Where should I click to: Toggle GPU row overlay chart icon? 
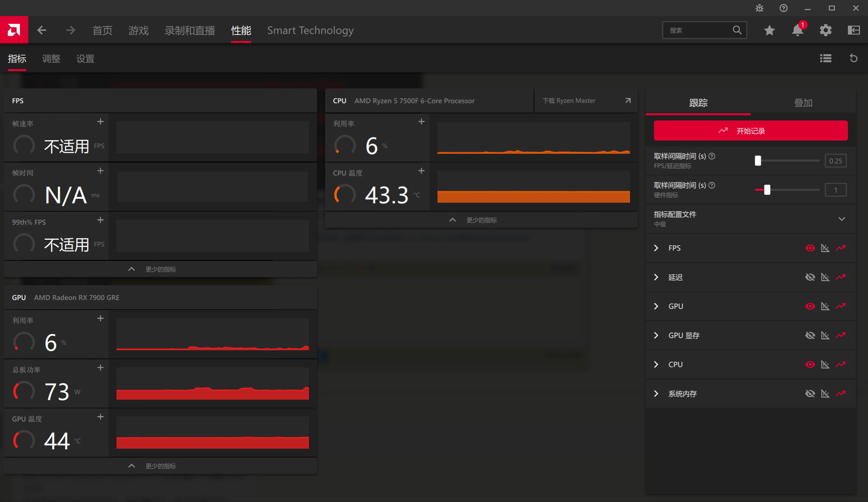(x=825, y=306)
